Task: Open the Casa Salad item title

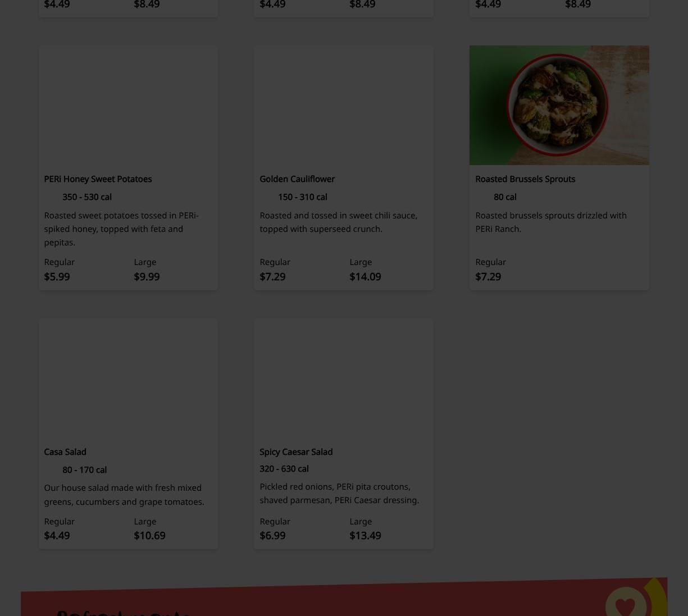Action: [x=65, y=451]
